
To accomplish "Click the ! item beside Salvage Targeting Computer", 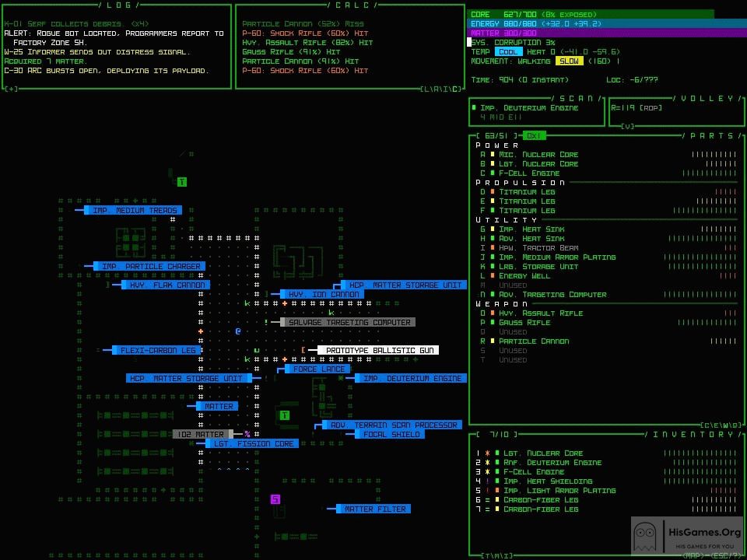I will [266, 322].
